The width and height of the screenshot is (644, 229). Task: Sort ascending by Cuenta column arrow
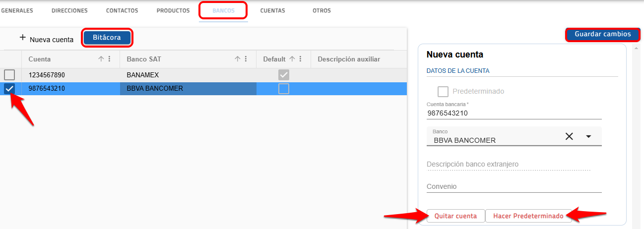(101, 59)
